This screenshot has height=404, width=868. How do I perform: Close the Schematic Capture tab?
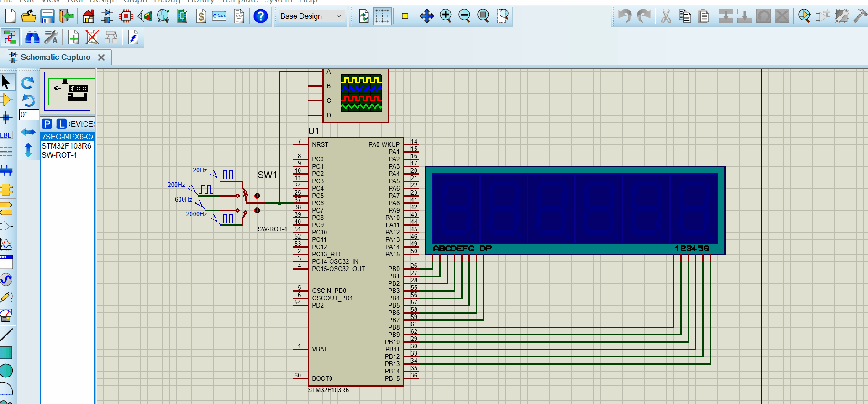pos(101,58)
